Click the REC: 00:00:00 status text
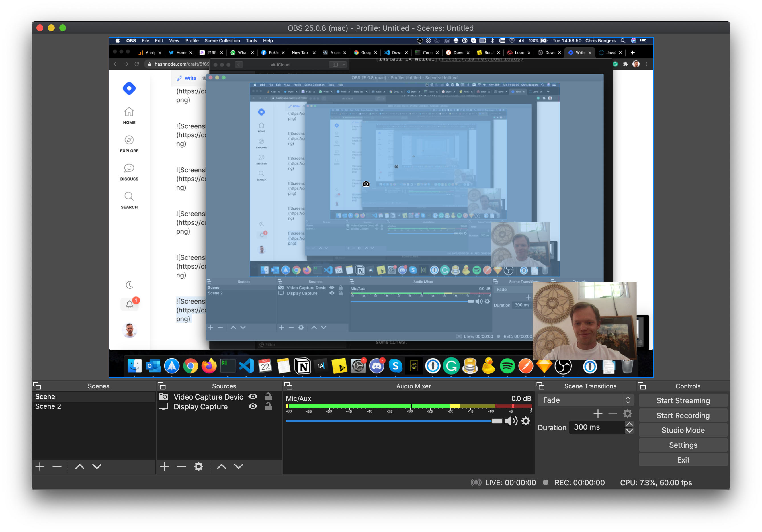This screenshot has width=762, height=532. [579, 482]
